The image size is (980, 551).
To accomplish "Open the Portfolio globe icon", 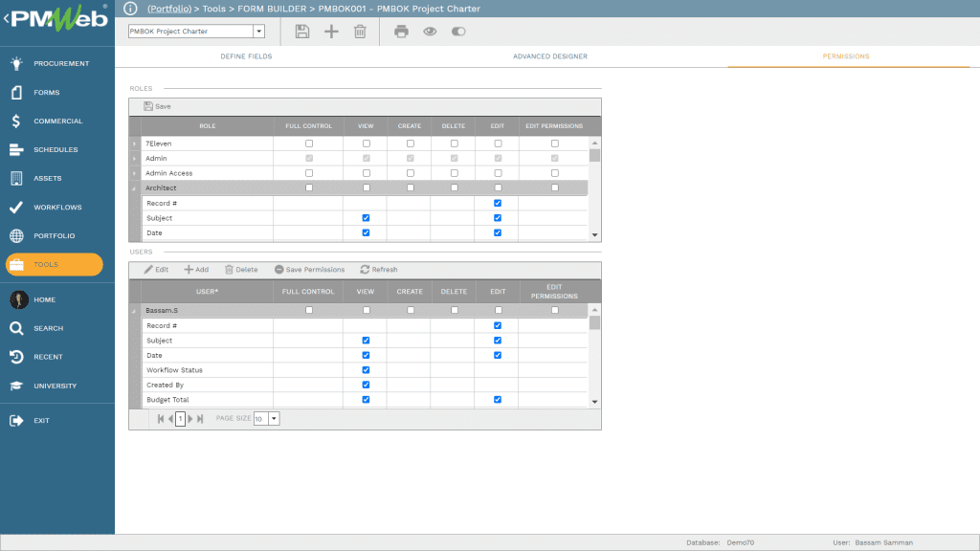I will point(17,236).
